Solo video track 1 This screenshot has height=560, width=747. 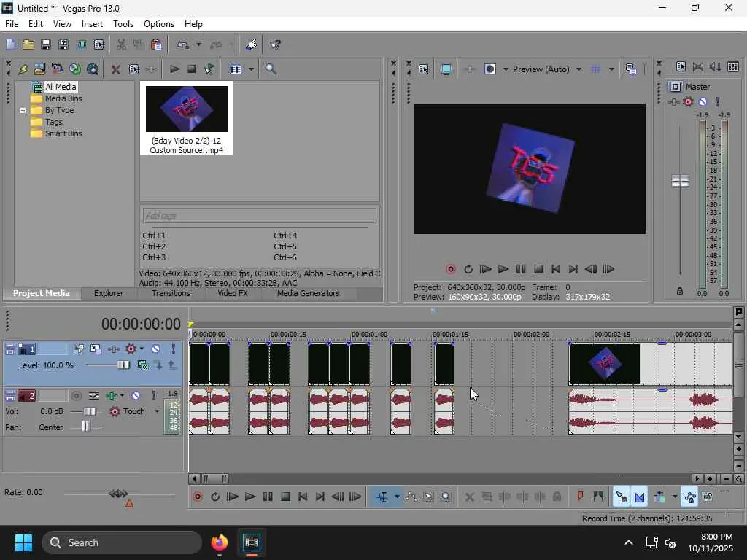pyautogui.click(x=174, y=349)
